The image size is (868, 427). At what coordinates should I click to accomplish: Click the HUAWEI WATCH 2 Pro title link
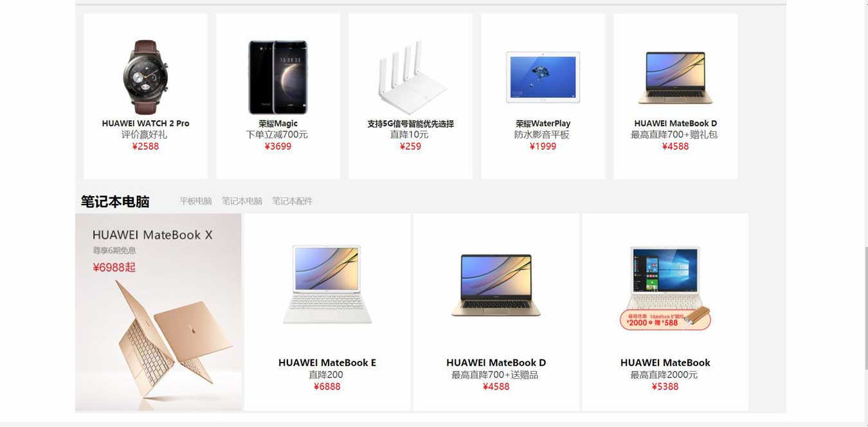click(145, 123)
